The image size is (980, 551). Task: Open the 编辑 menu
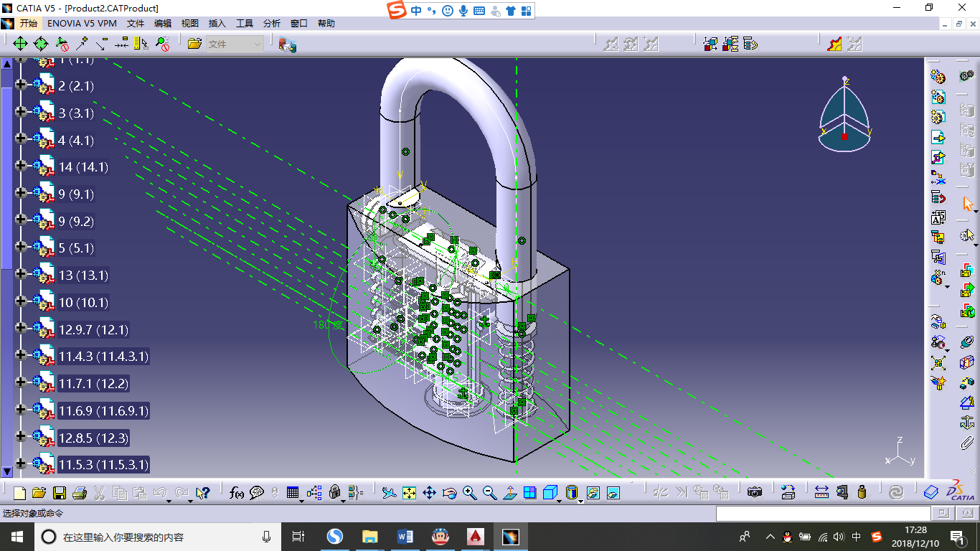163,24
